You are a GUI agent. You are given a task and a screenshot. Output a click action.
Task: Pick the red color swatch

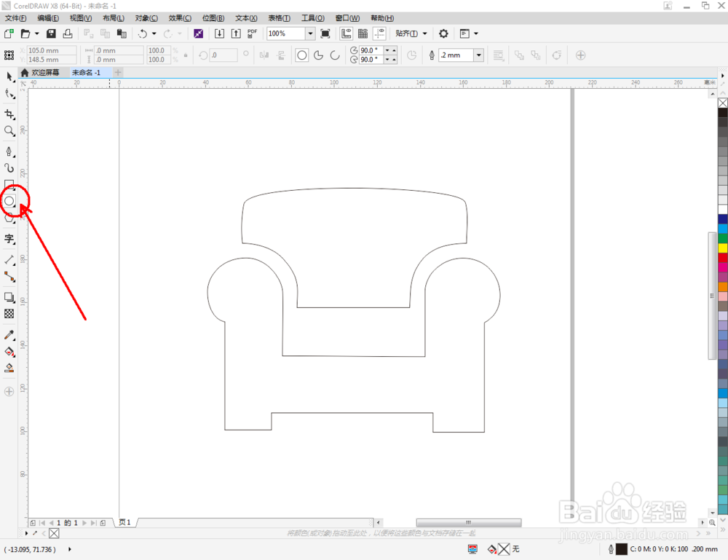[x=723, y=257]
